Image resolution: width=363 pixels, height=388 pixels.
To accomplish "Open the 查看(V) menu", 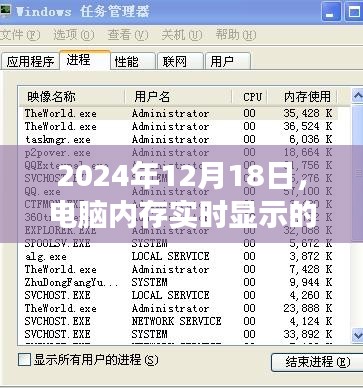I will 128,34.
